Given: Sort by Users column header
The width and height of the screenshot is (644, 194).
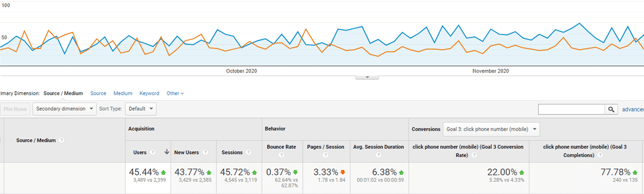Looking at the screenshot, I should [140, 152].
